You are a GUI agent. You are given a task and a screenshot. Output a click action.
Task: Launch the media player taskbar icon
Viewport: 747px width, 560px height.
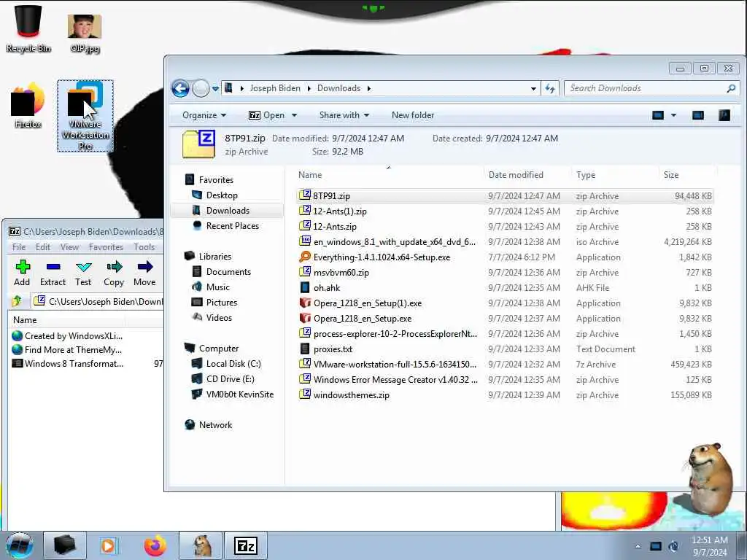109,545
